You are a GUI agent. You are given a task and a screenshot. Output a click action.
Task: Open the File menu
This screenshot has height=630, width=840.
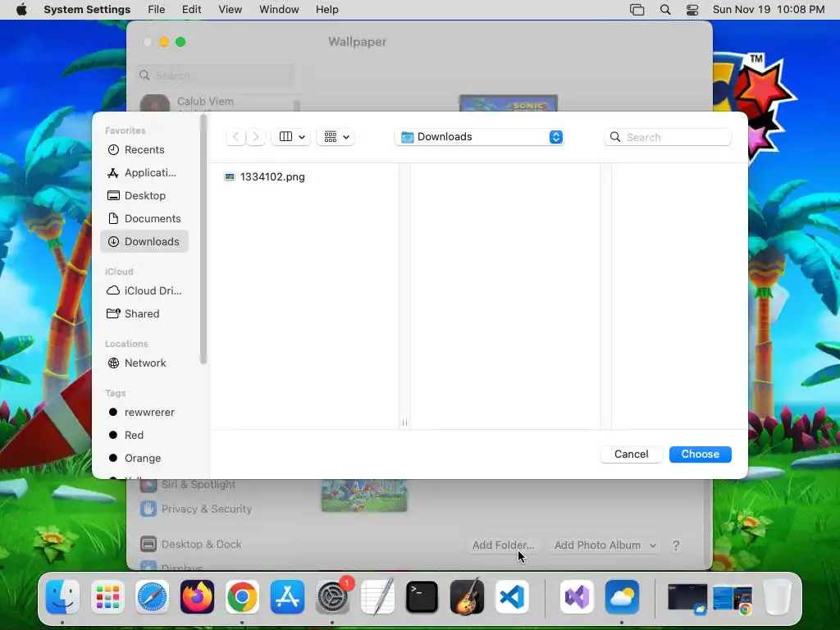pos(157,10)
